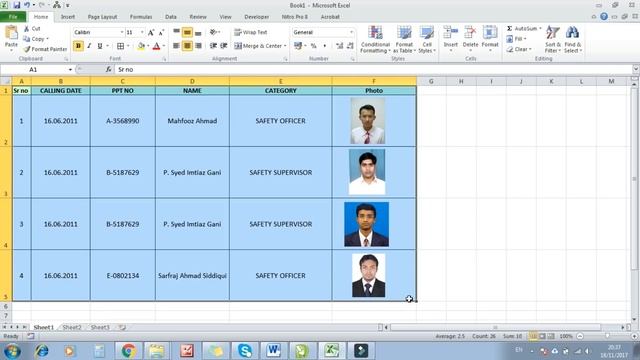Open Cell Styles gallery
This screenshot has height=360, width=640.
tap(427, 39)
